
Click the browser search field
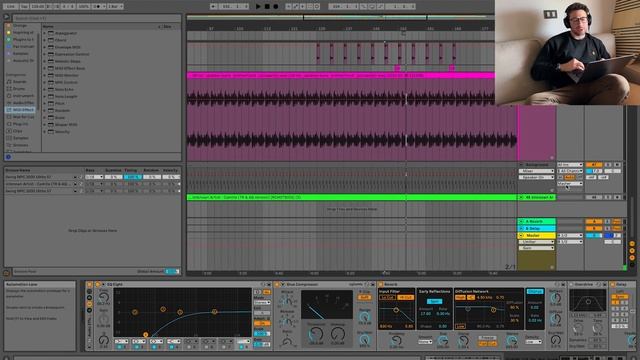pos(96,18)
